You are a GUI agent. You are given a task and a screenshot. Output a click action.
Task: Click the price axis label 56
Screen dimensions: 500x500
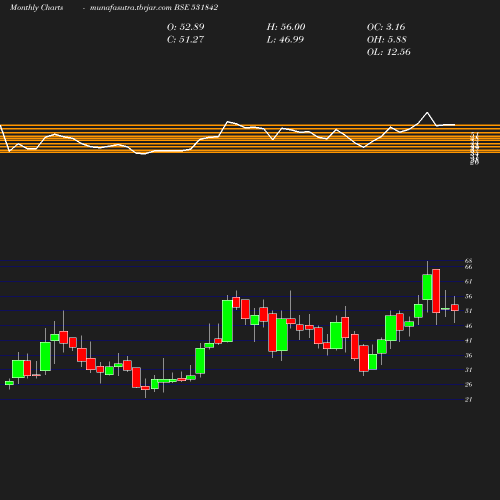point(468,296)
